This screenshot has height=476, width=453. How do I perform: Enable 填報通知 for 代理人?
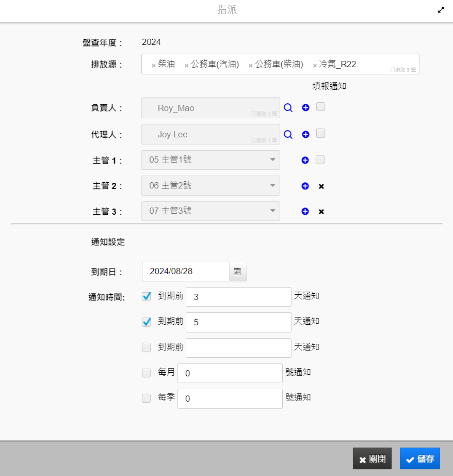[x=320, y=133]
